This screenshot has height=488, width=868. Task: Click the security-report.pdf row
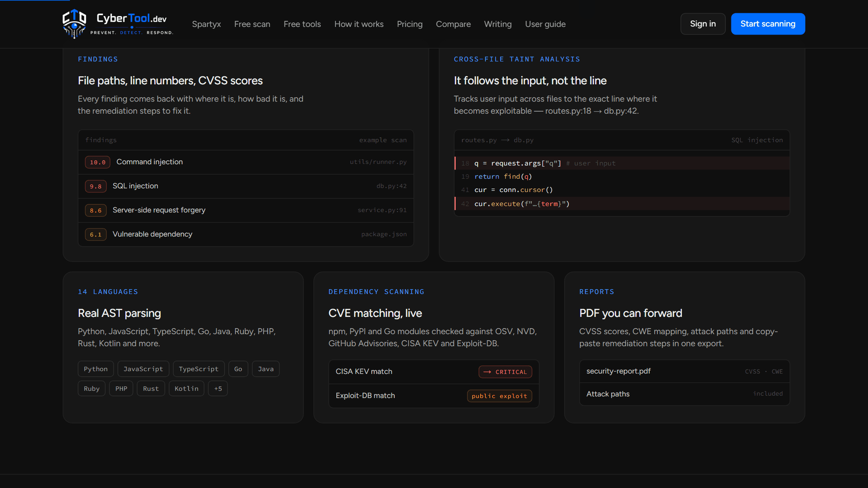(684, 372)
